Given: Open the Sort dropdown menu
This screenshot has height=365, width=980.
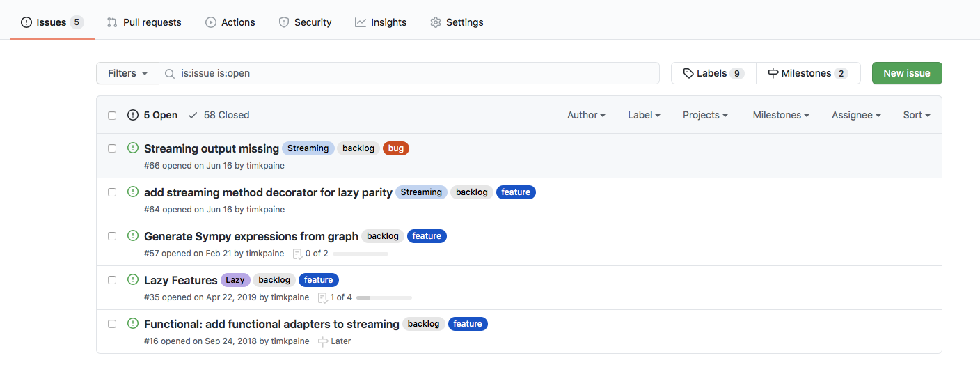Looking at the screenshot, I should (917, 115).
